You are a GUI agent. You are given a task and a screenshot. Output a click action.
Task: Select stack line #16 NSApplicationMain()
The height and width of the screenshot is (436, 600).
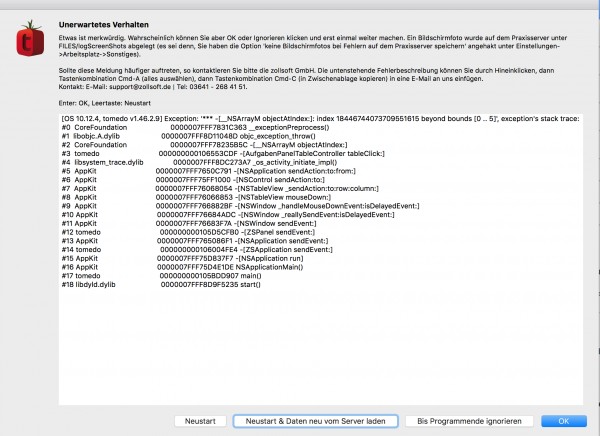pyautogui.click(x=182, y=267)
